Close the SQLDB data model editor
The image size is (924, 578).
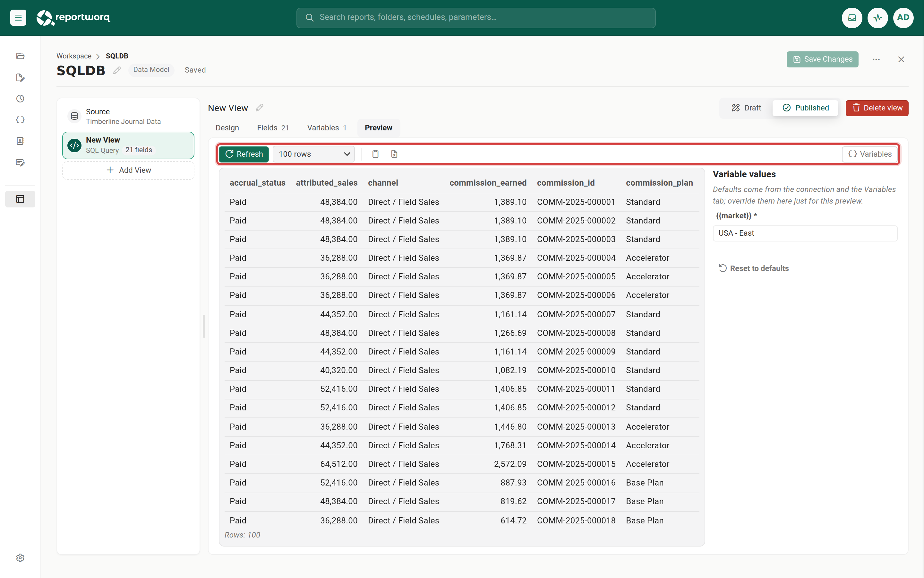click(x=901, y=59)
